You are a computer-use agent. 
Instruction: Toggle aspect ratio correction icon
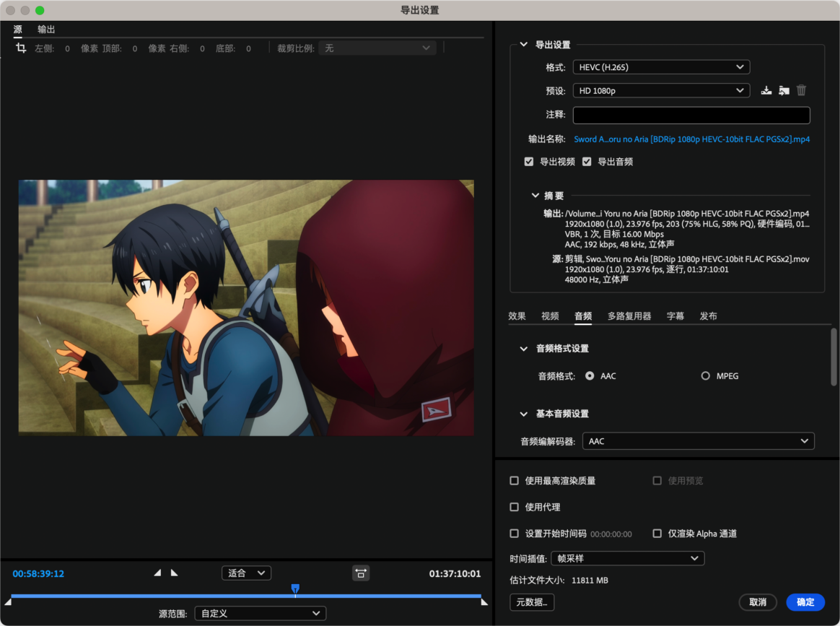click(361, 573)
